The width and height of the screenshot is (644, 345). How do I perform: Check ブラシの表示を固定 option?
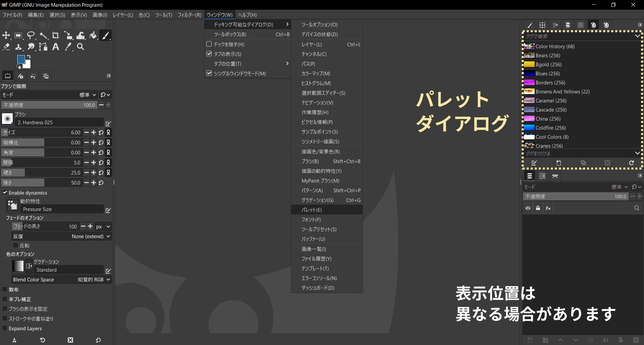pos(5,309)
